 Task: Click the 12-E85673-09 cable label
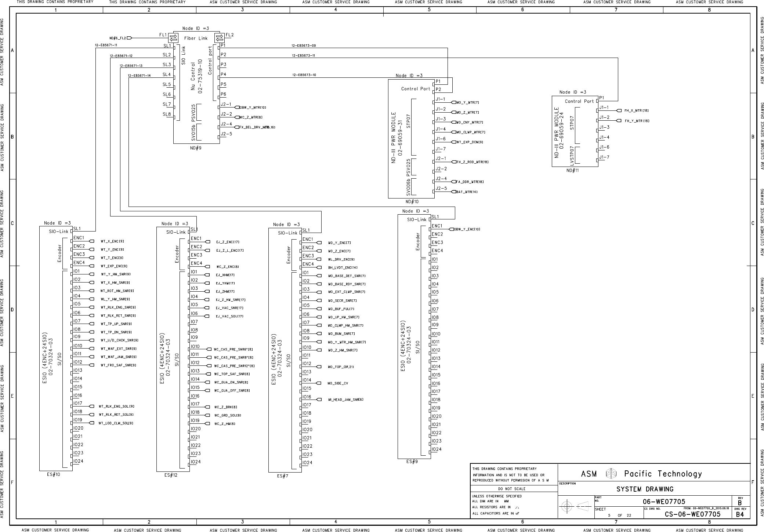point(304,46)
